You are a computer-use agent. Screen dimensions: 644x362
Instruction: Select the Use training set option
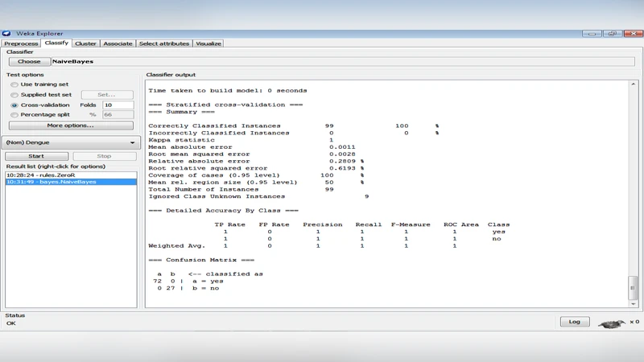14,84
